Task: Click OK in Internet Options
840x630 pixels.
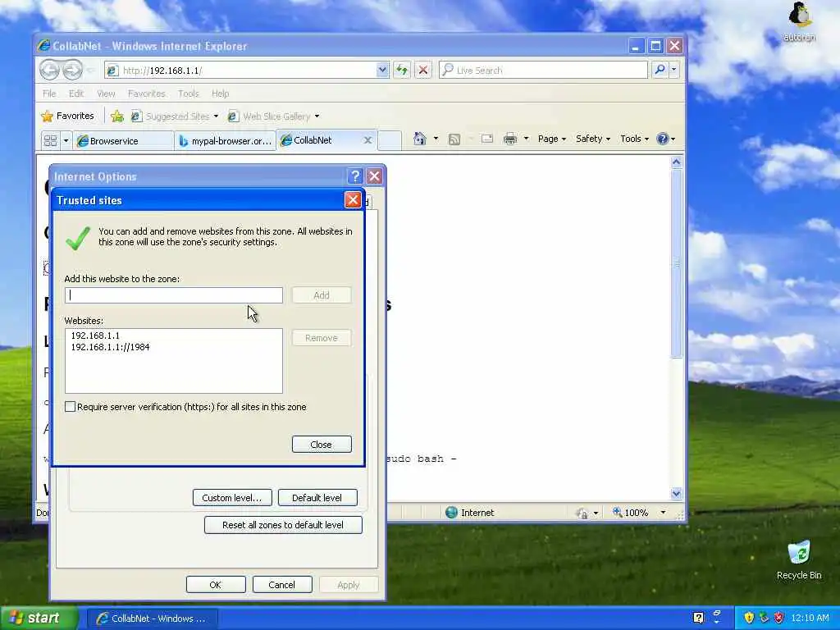Action: [x=216, y=584]
